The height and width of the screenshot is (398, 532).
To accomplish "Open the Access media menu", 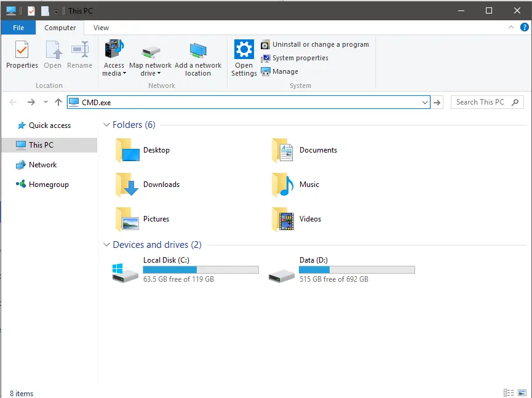I will coord(114,58).
